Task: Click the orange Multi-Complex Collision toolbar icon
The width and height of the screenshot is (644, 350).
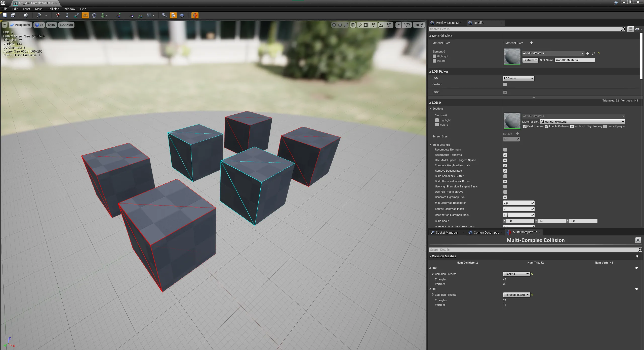Action: [x=195, y=15]
